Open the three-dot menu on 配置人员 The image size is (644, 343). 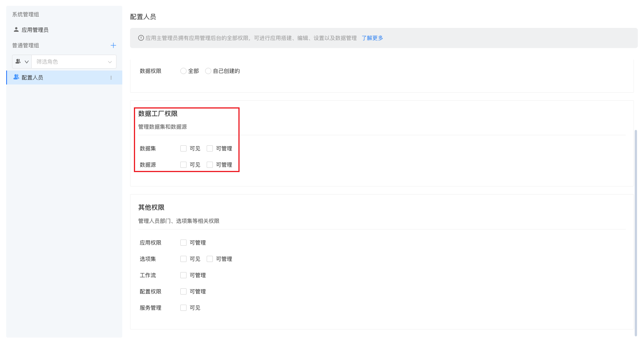pyautogui.click(x=111, y=78)
